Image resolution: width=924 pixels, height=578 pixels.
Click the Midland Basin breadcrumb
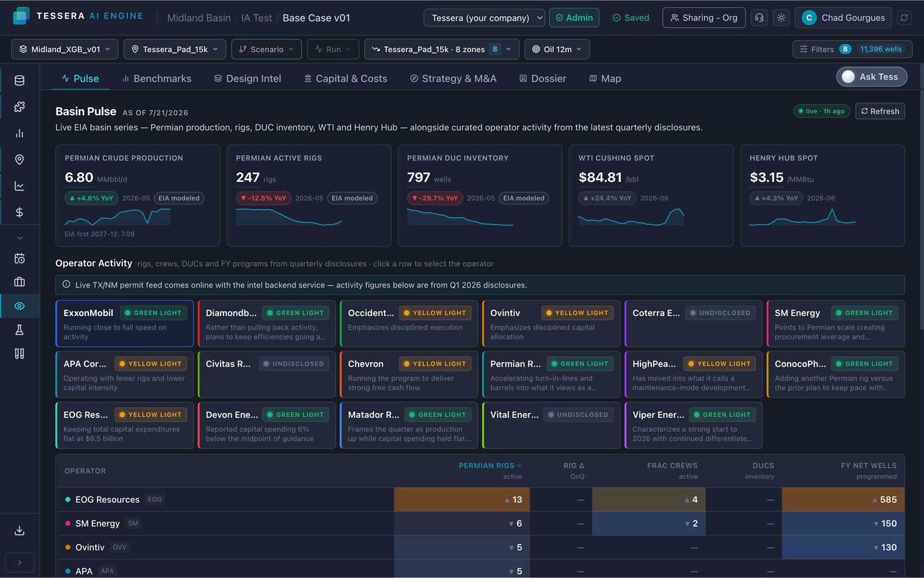[x=199, y=18]
